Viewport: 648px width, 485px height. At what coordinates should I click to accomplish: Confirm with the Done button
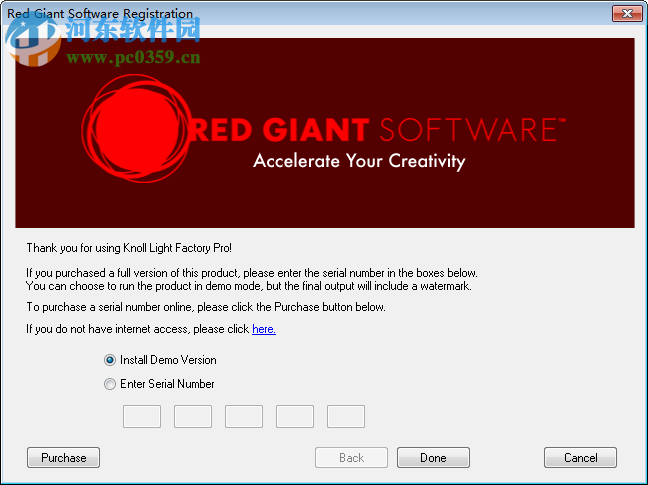(x=433, y=458)
